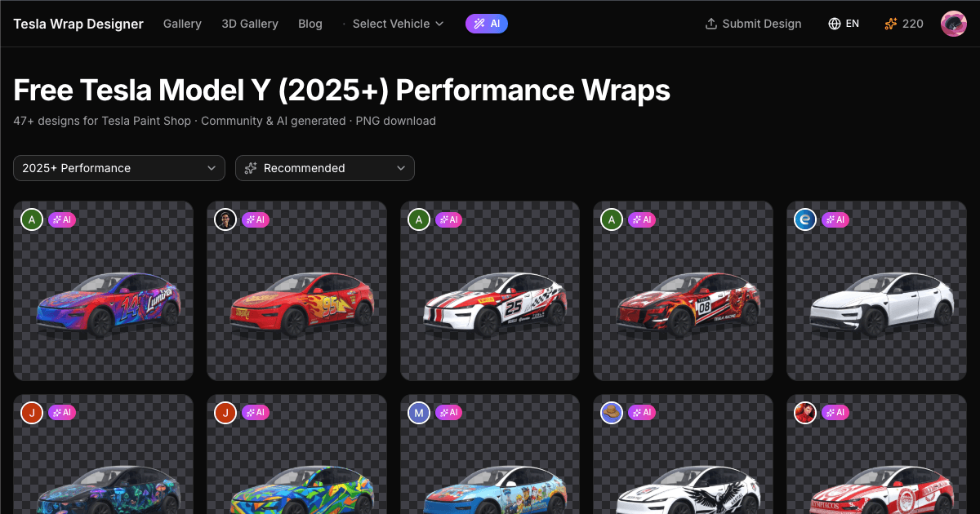Click J avatar on dark floral wrap card
The image size is (980, 514).
[32, 413]
